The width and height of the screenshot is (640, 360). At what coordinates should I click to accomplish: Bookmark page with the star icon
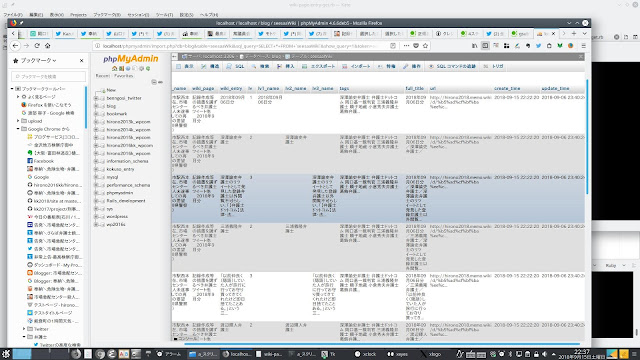425,46
